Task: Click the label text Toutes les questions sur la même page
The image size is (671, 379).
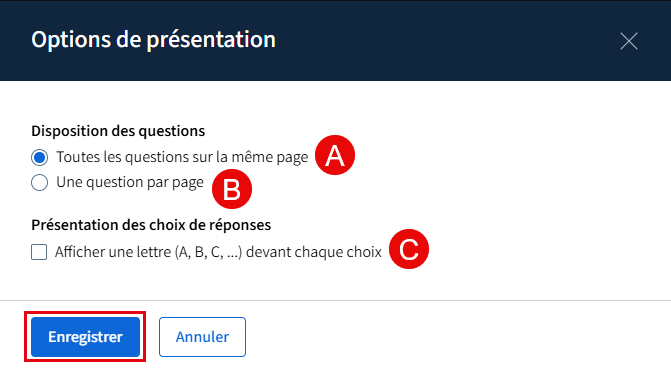Action: (182, 157)
